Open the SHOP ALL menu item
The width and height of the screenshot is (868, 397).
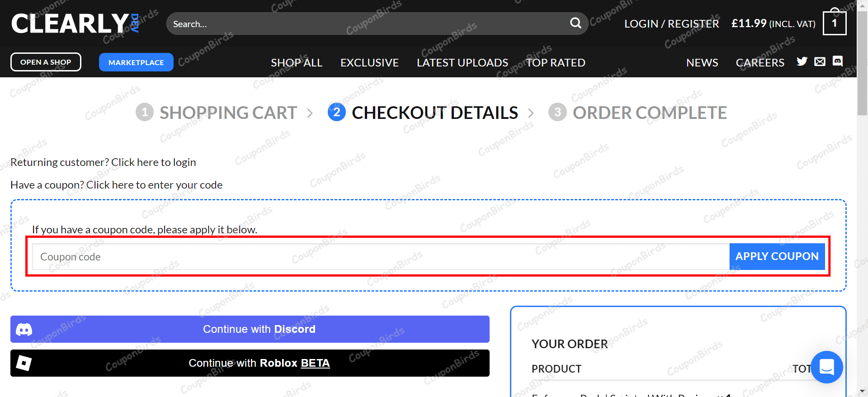coord(296,62)
